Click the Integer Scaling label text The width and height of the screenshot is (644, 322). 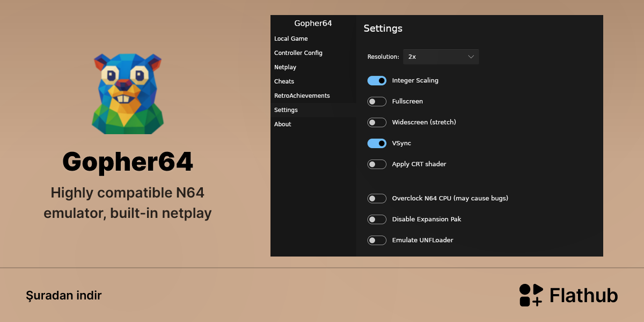pyautogui.click(x=415, y=80)
